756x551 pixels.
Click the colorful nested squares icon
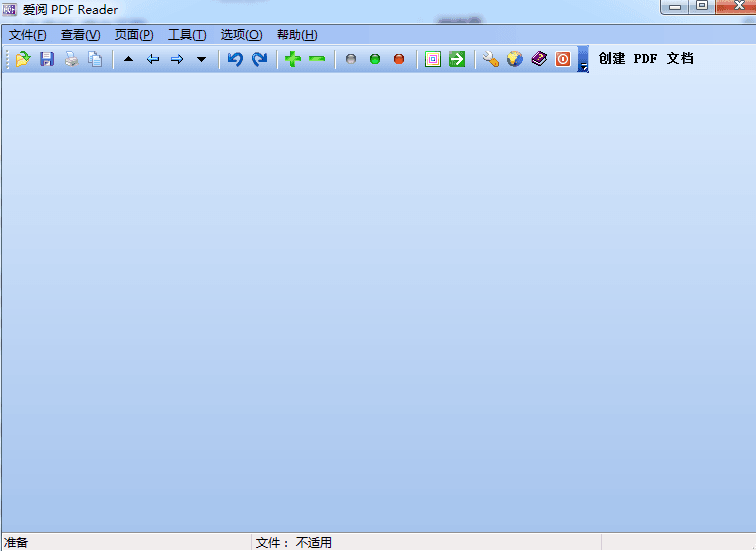pyautogui.click(x=433, y=59)
